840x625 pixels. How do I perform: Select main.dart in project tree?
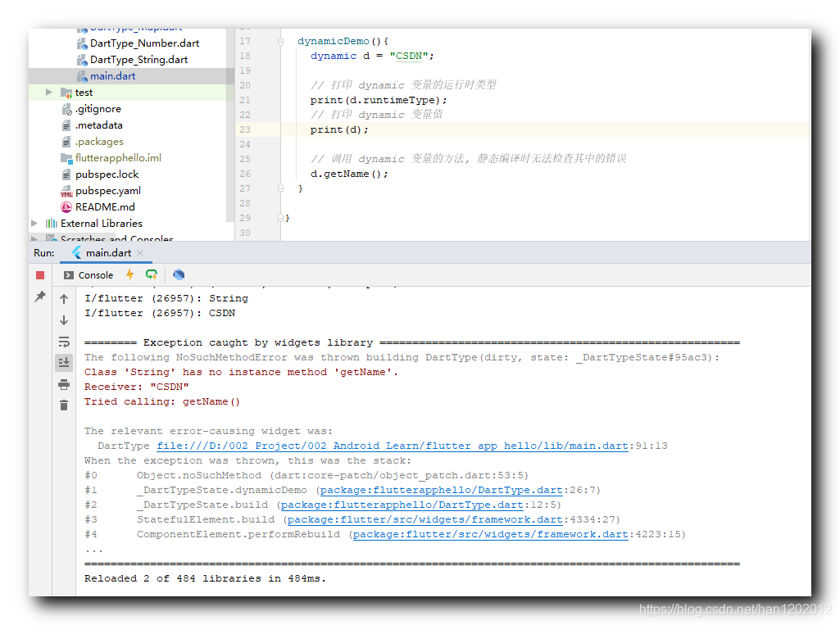[112, 76]
